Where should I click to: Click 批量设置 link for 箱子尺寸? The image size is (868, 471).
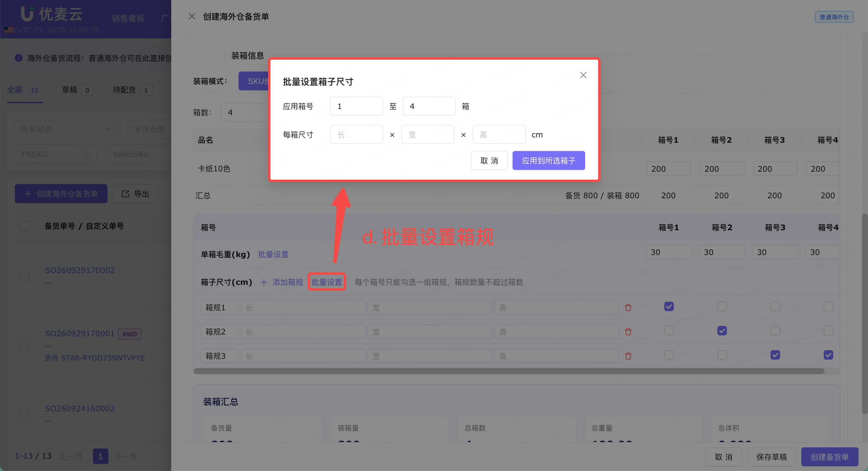[327, 282]
